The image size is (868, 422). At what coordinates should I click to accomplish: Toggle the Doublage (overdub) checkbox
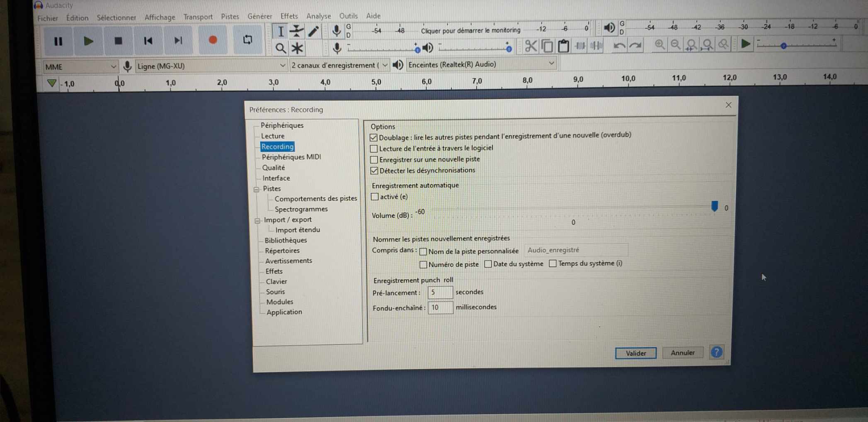(373, 137)
